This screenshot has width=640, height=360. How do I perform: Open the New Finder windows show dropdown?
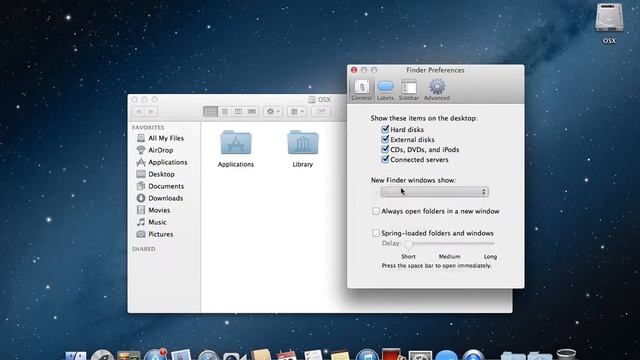(x=435, y=191)
